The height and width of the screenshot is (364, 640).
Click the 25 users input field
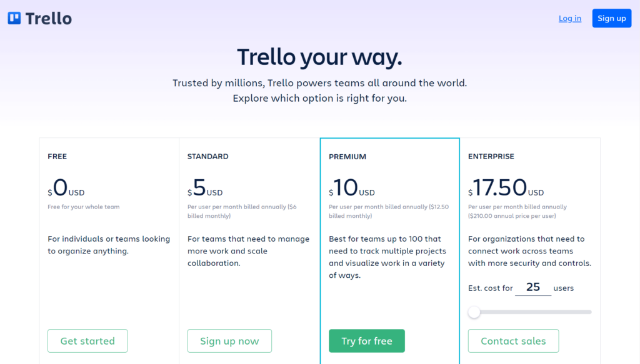[533, 287]
